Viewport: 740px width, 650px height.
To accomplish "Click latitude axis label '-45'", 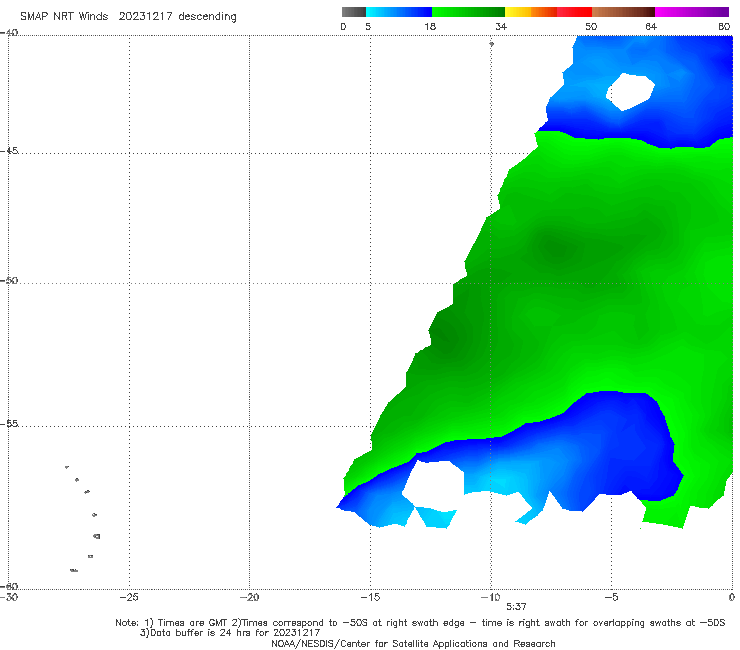I will tap(9, 151).
